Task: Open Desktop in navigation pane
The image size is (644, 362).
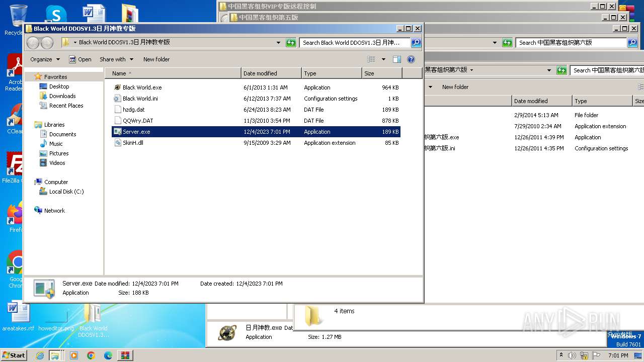Action: (59, 86)
